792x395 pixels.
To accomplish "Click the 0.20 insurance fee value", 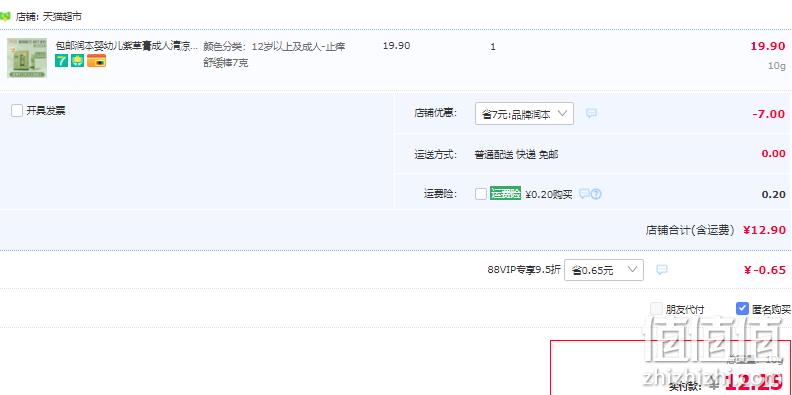I will (773, 194).
